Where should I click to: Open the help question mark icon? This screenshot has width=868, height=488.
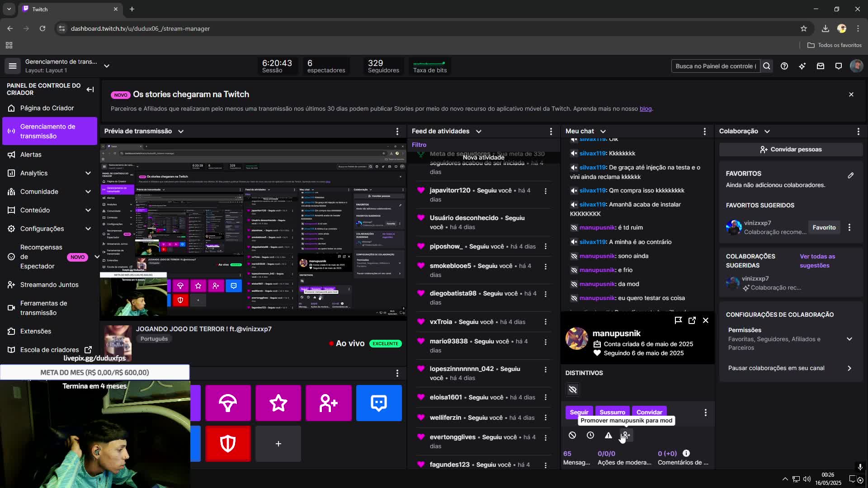[x=784, y=66]
